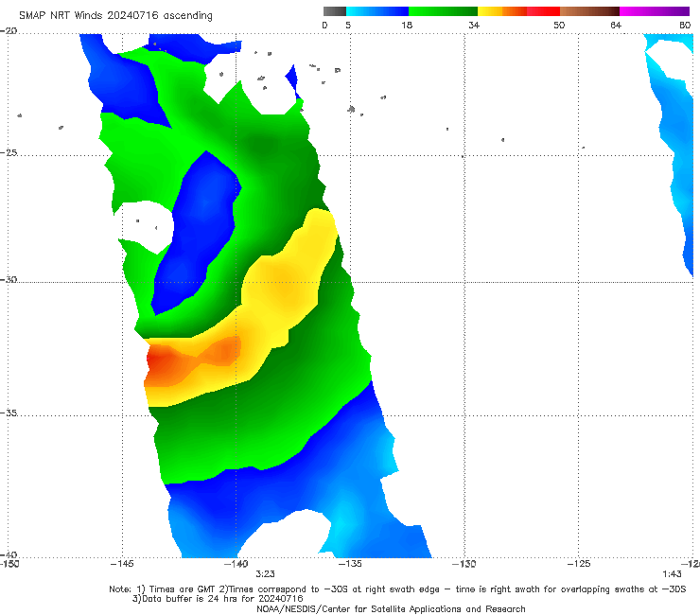
Task: Click the brown 50-64 color bar segment
Action: [589, 11]
